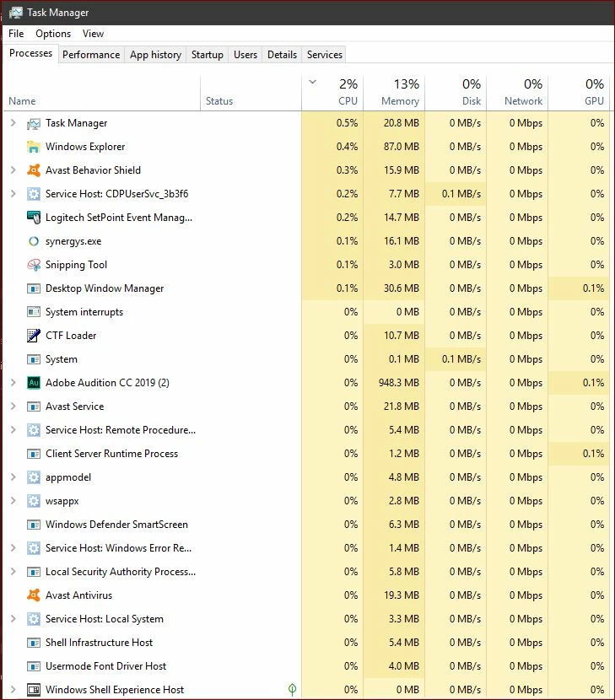
Task: Expand Adobe Audition CC 2019 group
Action: click(x=13, y=383)
